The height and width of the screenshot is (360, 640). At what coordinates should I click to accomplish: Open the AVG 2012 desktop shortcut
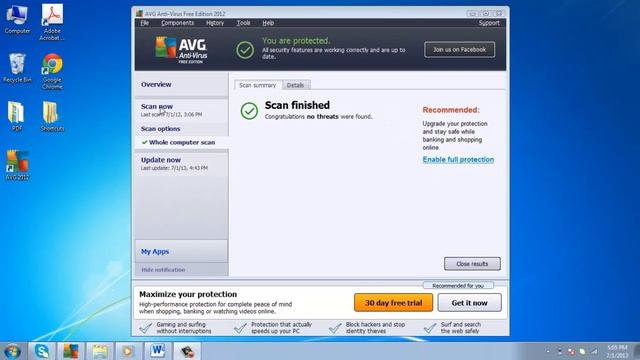[x=17, y=165]
